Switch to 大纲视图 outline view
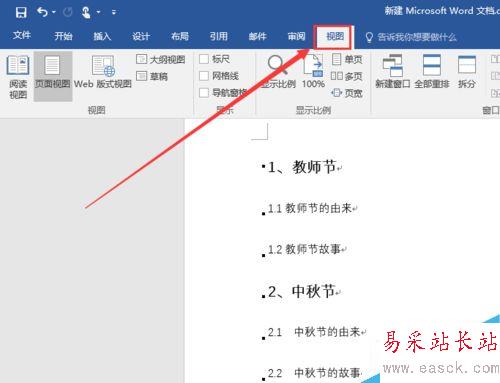 pyautogui.click(x=161, y=60)
